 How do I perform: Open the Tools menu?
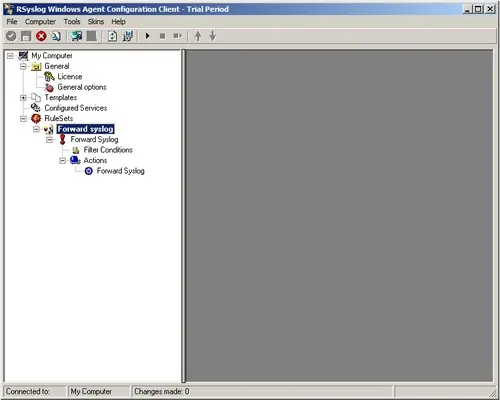tap(72, 22)
